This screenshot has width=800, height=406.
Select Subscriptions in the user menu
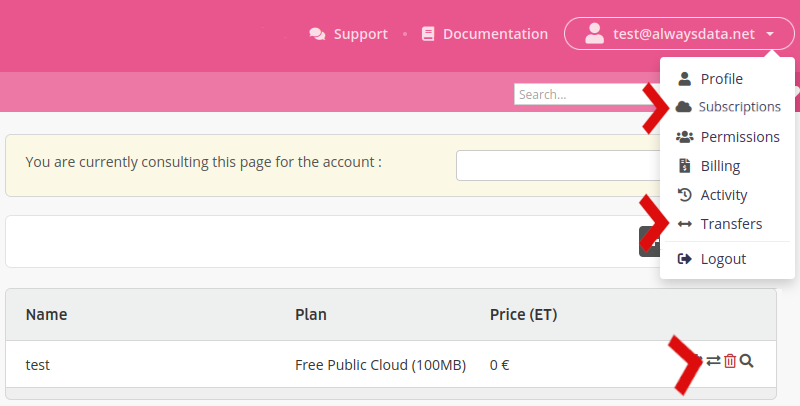coord(739,107)
